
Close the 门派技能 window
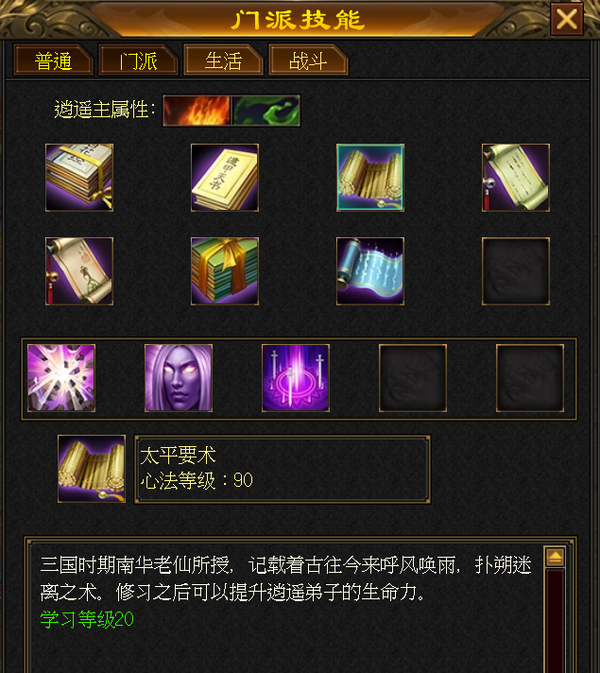567,19
